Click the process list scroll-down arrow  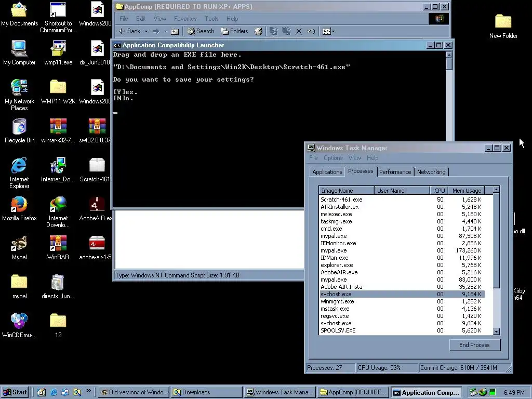(x=496, y=331)
